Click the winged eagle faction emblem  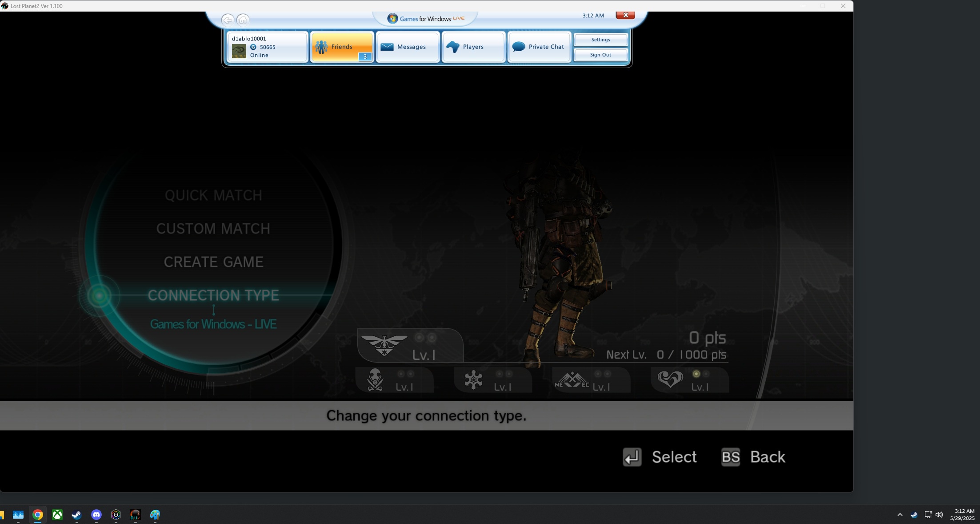pyautogui.click(x=384, y=345)
